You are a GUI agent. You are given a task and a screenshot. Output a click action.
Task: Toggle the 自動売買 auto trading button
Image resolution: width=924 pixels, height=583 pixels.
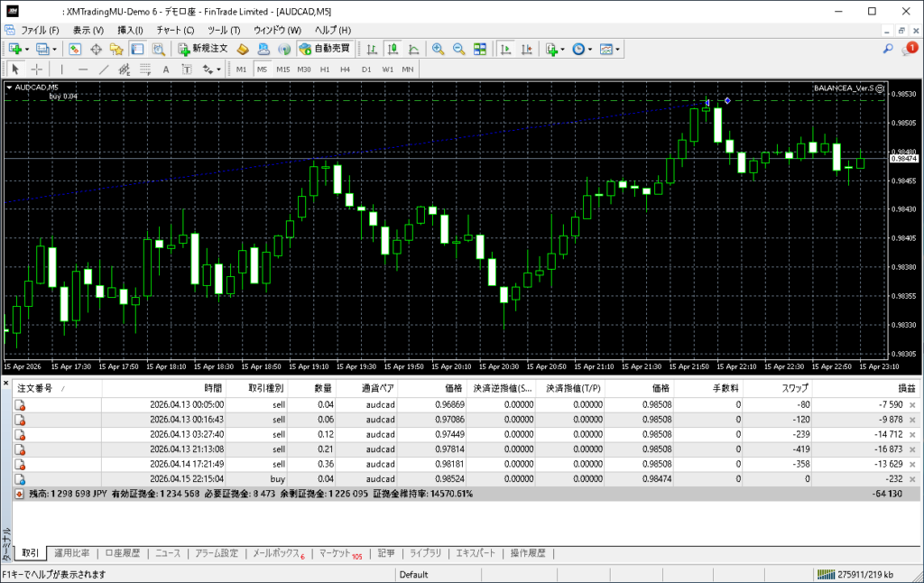[325, 49]
